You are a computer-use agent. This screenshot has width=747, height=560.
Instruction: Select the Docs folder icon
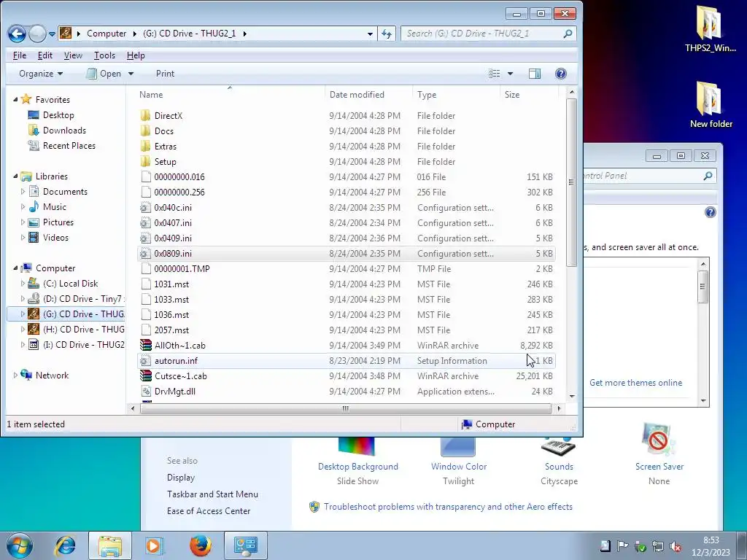pos(146,131)
